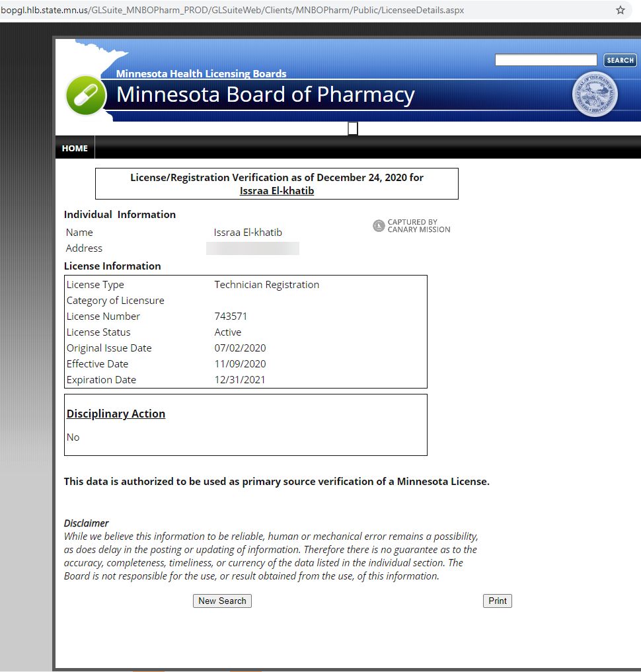Image resolution: width=641 pixels, height=672 pixels.
Task: Click the Name value Issraa El-khatib
Action: [248, 233]
